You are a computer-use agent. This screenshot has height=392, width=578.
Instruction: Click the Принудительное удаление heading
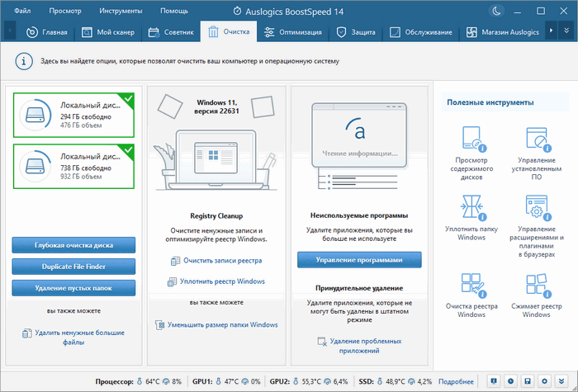359,288
